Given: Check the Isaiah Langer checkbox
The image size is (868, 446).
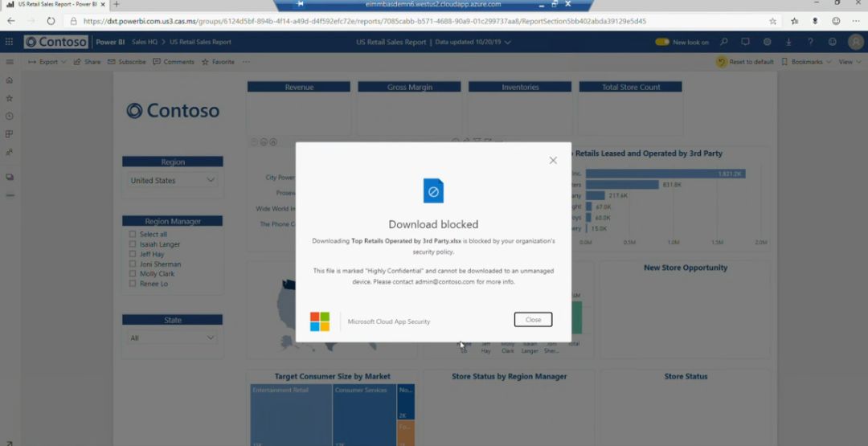Looking at the screenshot, I should [133, 244].
